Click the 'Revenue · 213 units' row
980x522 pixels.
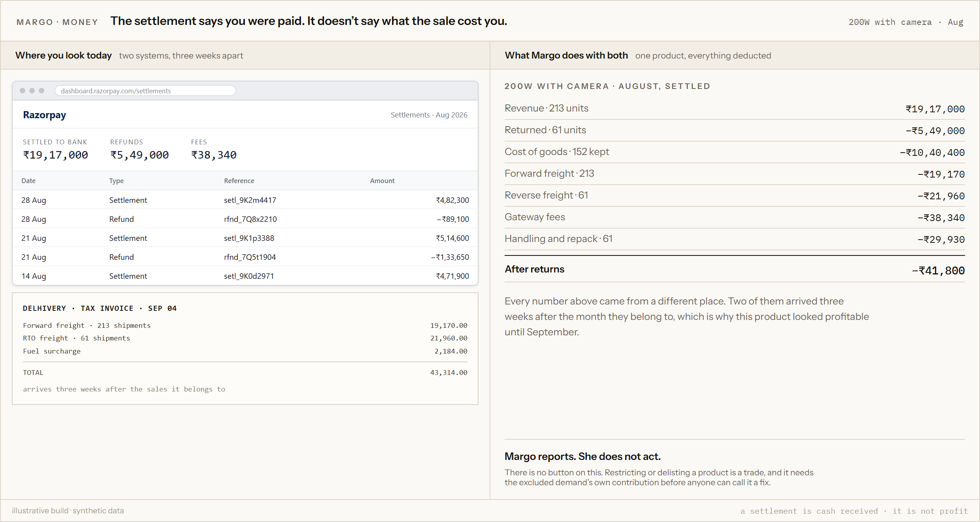point(735,109)
